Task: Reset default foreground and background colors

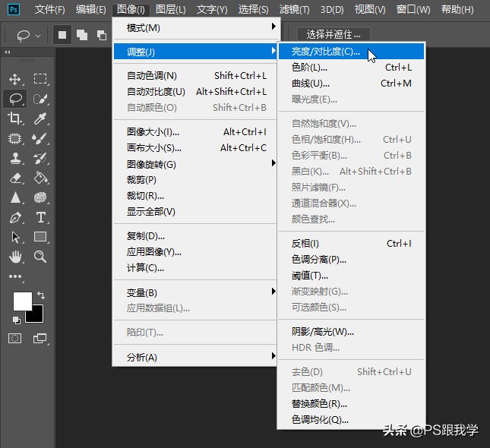Action: 16,320
